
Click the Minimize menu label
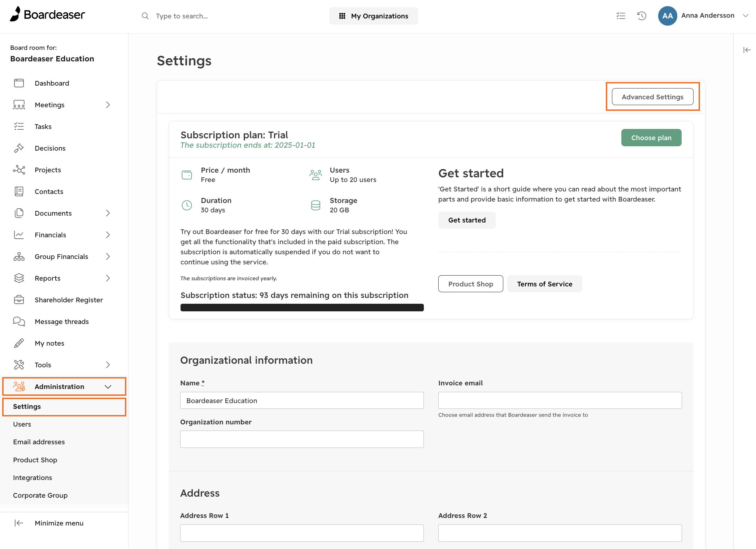(x=59, y=523)
